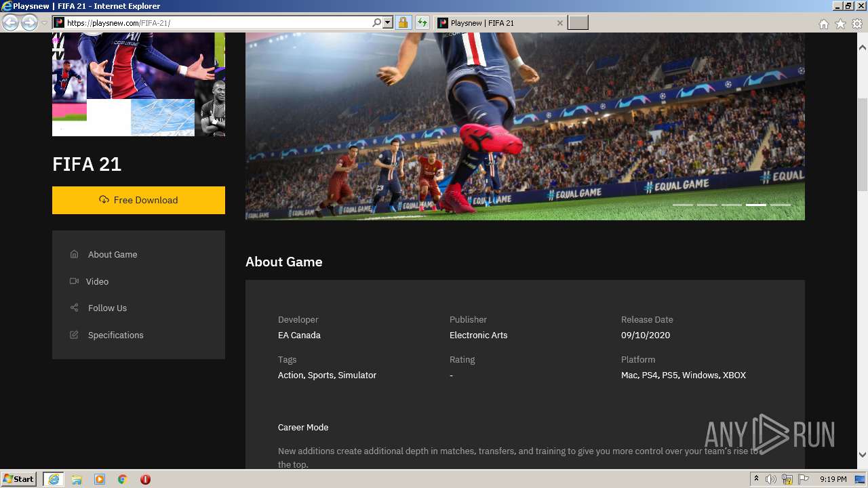Image resolution: width=868 pixels, height=488 pixels.
Task: Select third carousel slide indicator
Action: tap(732, 205)
